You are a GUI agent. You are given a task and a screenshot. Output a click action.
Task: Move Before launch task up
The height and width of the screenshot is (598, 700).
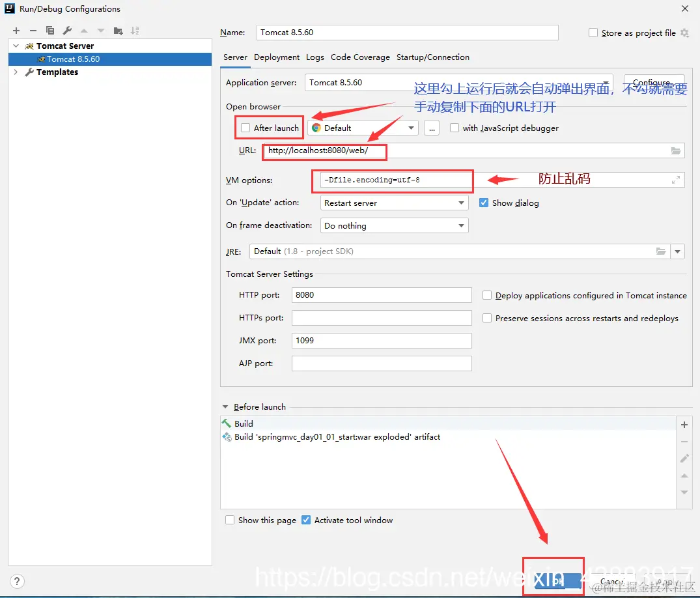click(x=684, y=476)
